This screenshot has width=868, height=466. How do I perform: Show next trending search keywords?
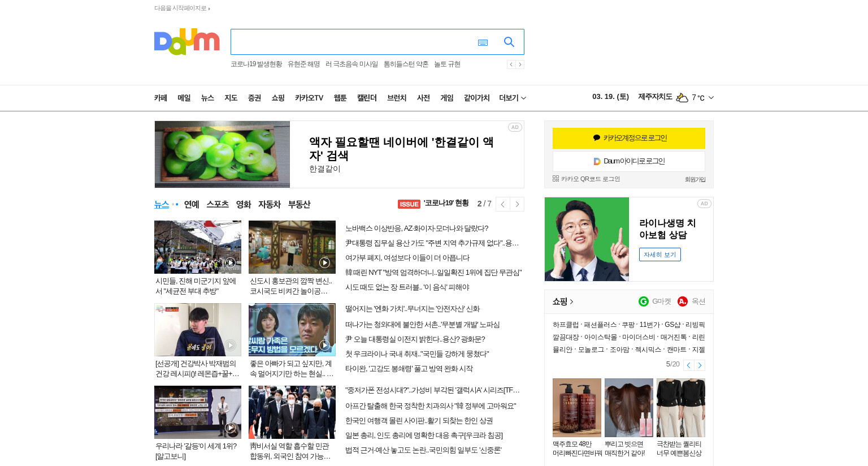coord(520,64)
